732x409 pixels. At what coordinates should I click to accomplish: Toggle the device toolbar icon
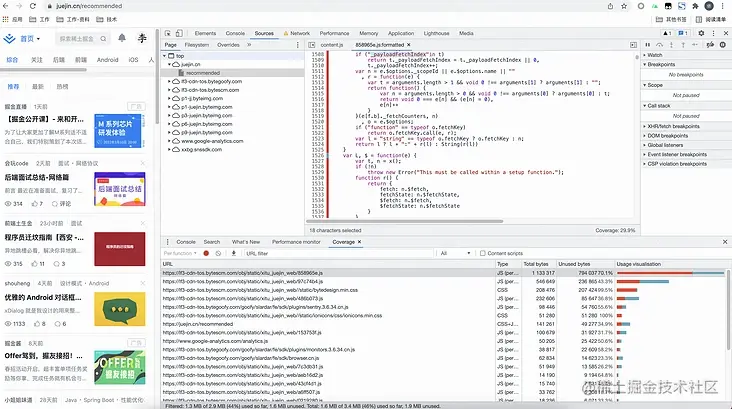(179, 33)
